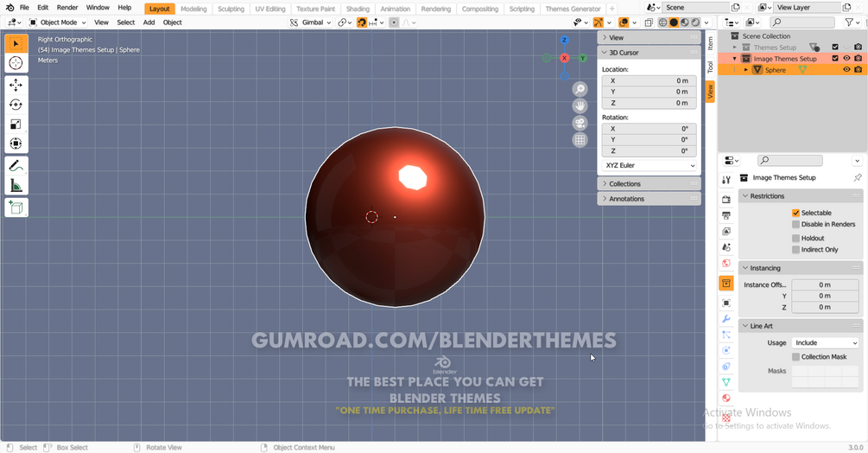Enable the Holdout checkbox

795,238
